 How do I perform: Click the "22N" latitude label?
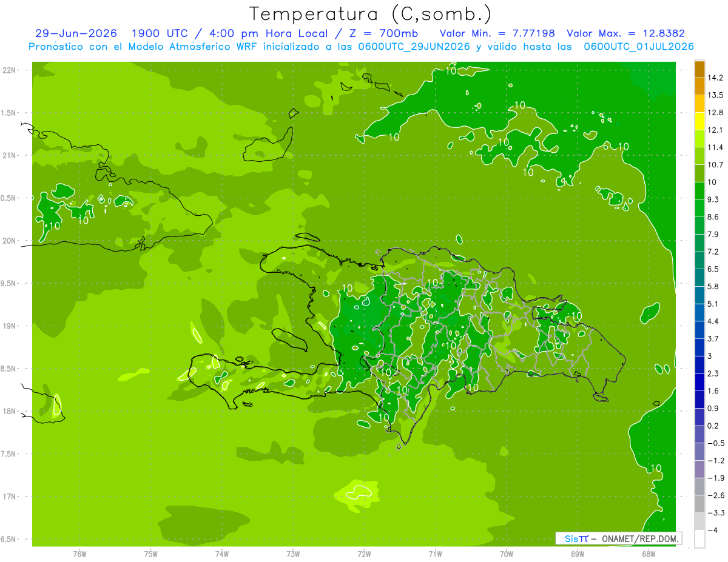(10, 70)
